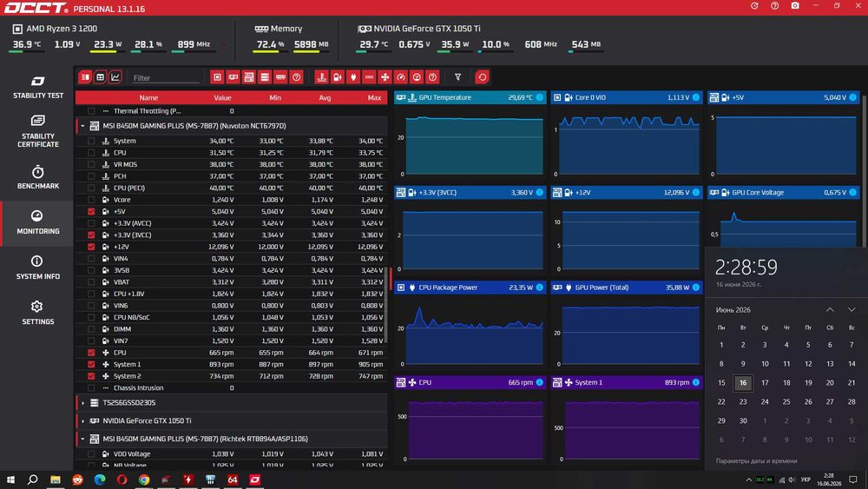Open the Stability Test section
868x489 pixels.
click(37, 88)
